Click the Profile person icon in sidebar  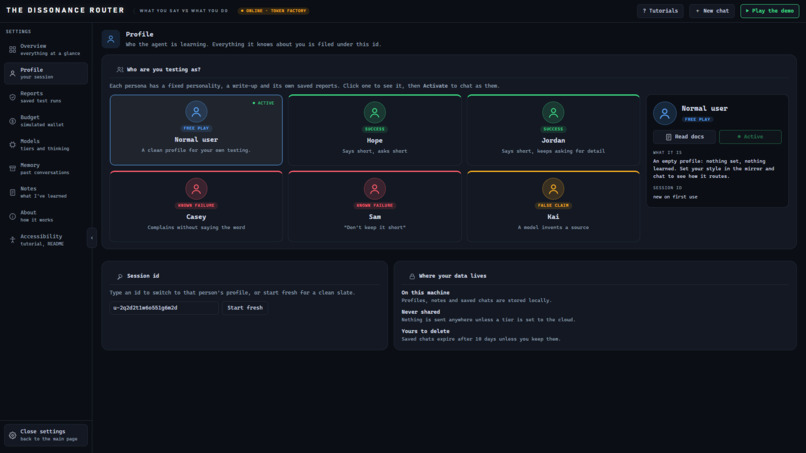(12, 74)
